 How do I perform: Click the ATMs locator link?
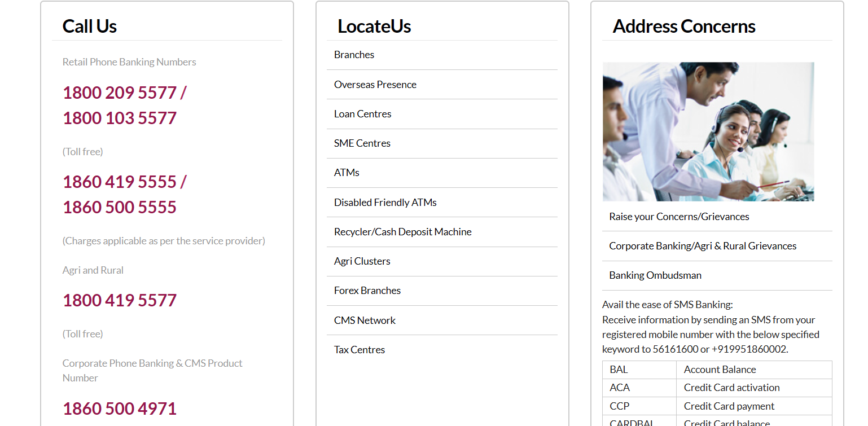click(347, 173)
